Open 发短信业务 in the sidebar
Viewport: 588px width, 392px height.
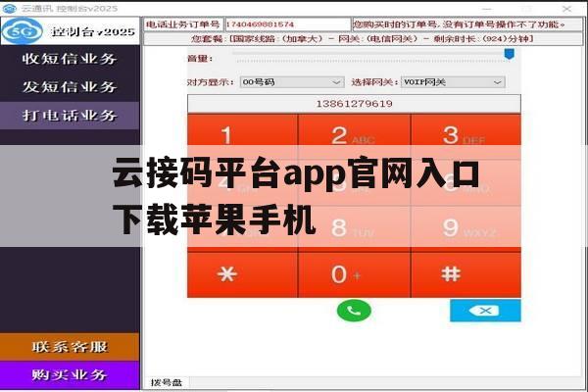coord(70,87)
